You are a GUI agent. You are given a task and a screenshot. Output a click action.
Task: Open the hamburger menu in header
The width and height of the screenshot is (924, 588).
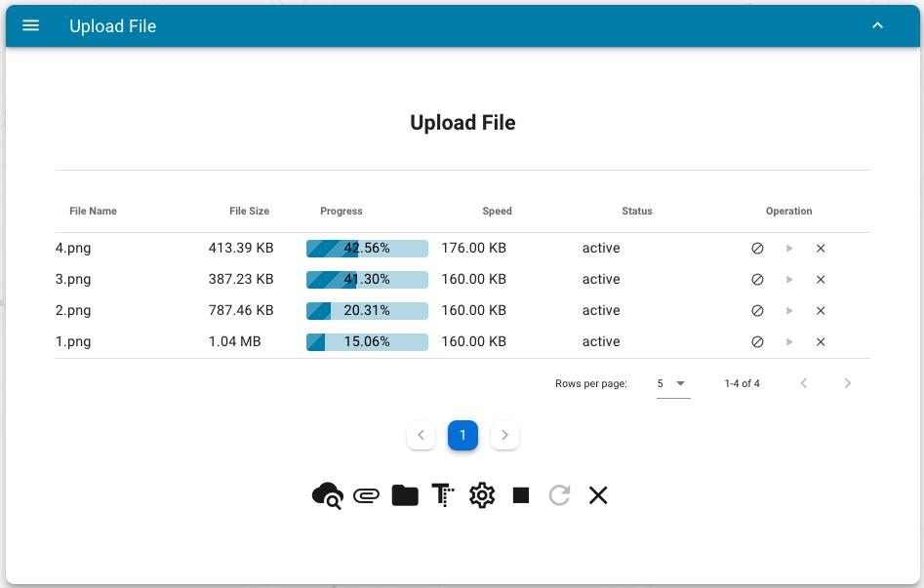click(30, 25)
